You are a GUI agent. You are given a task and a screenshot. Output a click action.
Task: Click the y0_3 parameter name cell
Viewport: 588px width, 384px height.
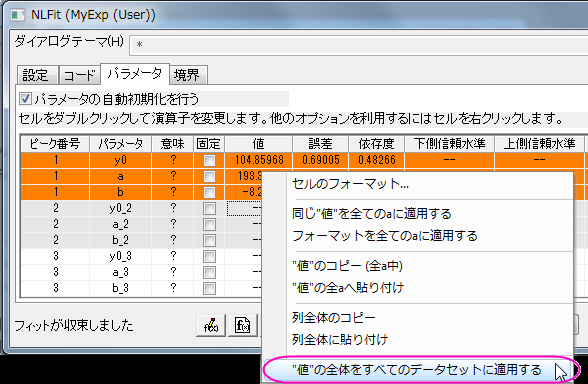point(120,256)
